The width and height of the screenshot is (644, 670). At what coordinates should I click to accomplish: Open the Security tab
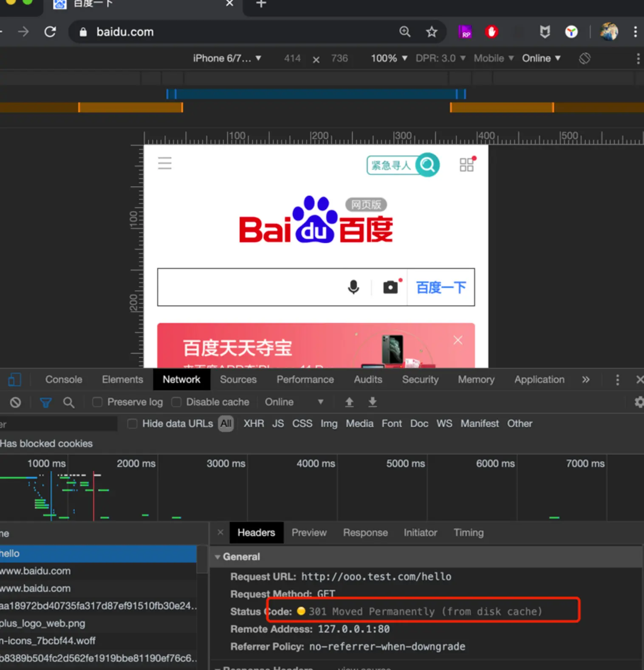coord(420,380)
